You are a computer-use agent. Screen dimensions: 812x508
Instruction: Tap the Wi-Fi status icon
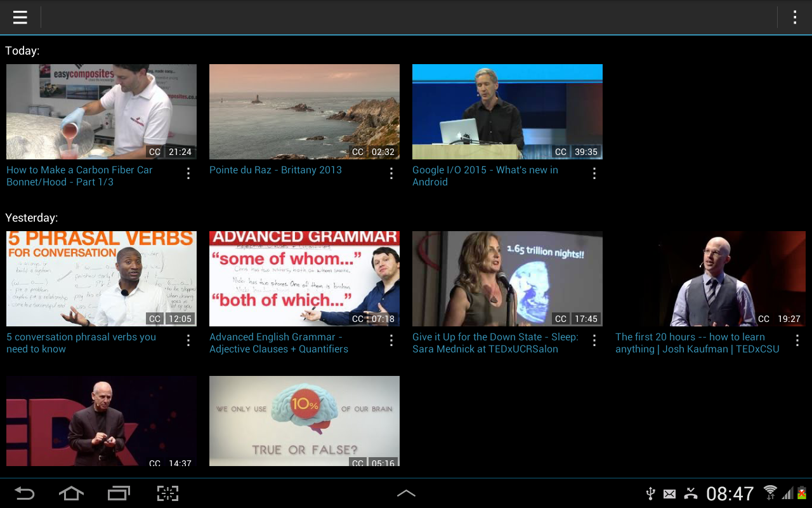(770, 492)
